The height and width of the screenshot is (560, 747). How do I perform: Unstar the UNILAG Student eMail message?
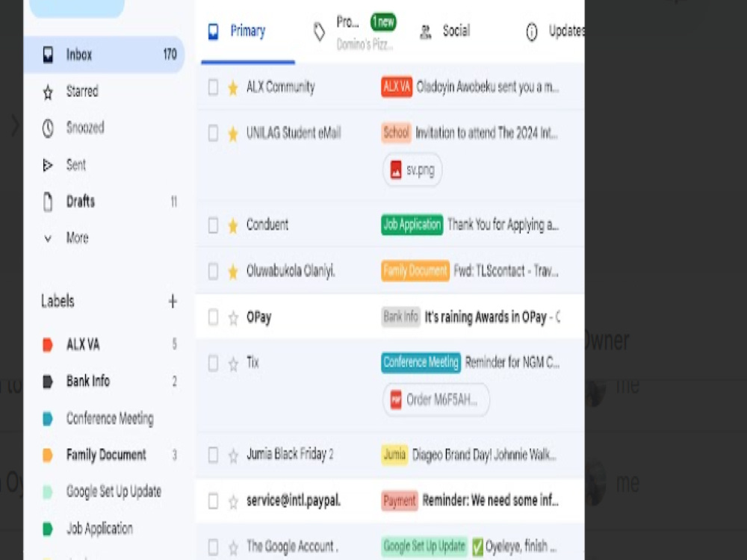(233, 134)
